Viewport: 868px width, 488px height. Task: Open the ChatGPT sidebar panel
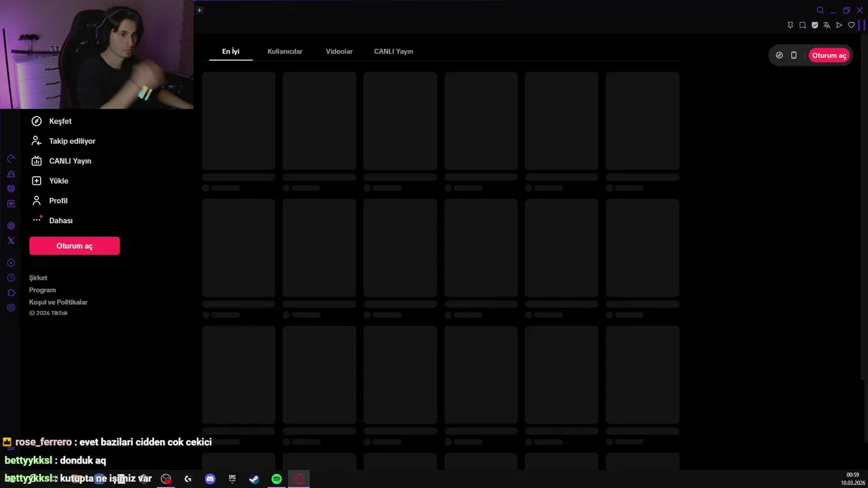pyautogui.click(x=11, y=226)
